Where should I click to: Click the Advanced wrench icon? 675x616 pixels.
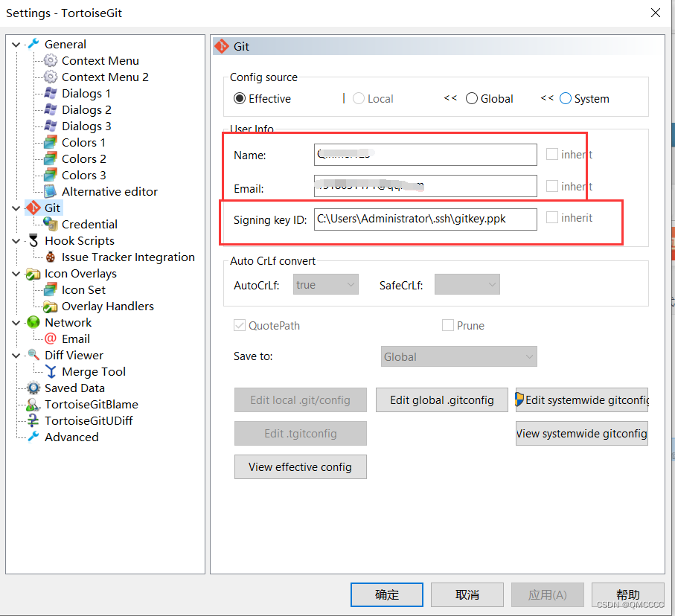(33, 437)
